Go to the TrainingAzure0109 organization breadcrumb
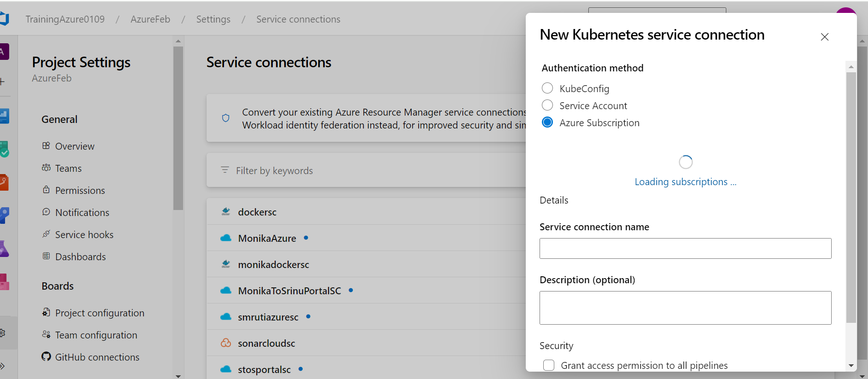868x379 pixels. [x=65, y=19]
